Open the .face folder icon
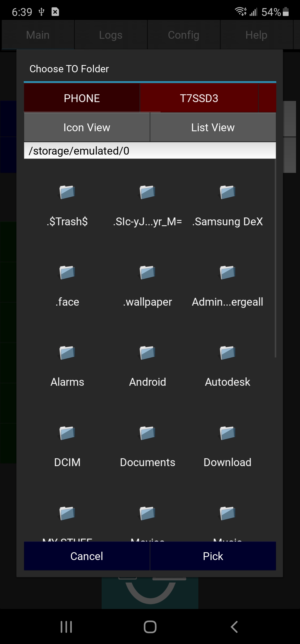 pyautogui.click(x=67, y=273)
